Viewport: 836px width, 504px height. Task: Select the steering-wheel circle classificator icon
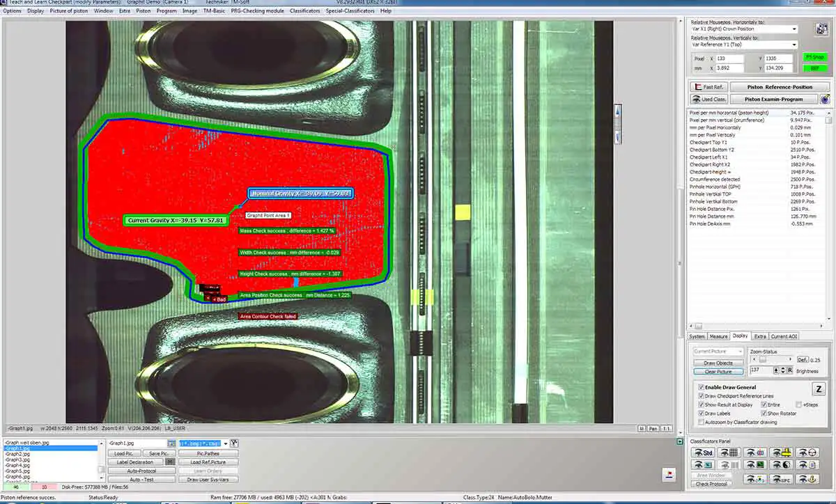807,452
